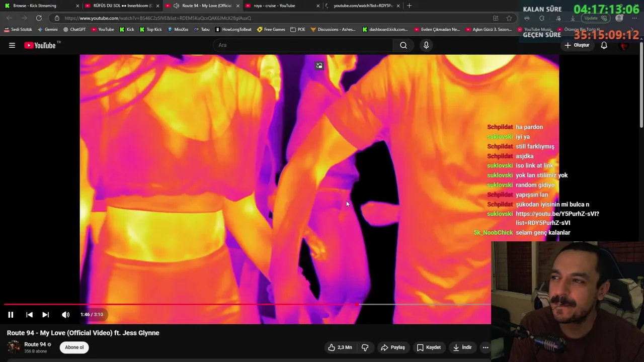The image size is (644, 362).
Task: Open a new browser tab
Action: tap(409, 6)
